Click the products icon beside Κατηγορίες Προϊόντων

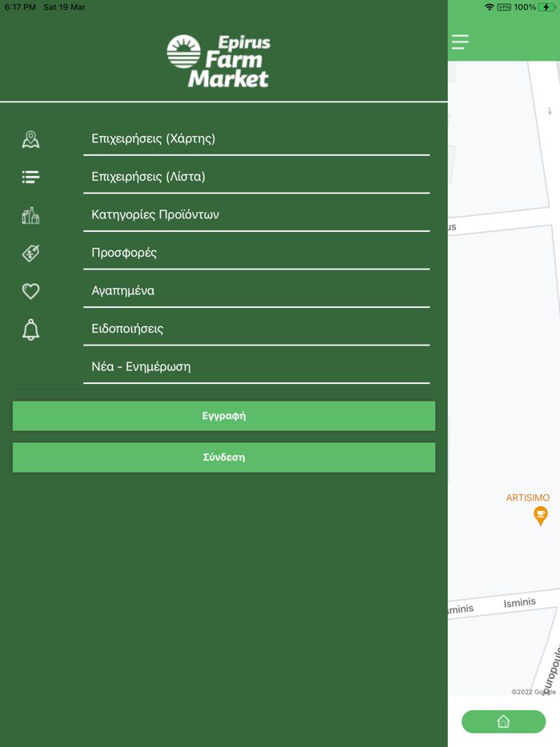[31, 215]
